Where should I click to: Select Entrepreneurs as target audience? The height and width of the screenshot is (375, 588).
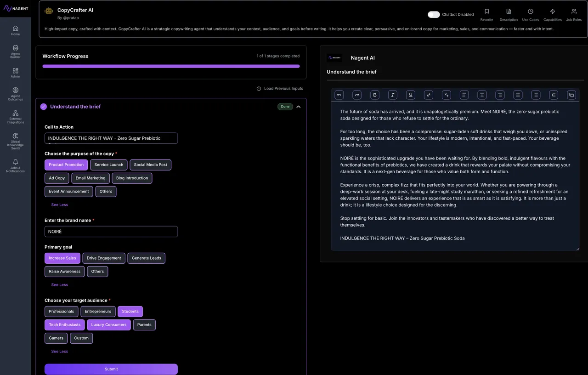coord(98,312)
